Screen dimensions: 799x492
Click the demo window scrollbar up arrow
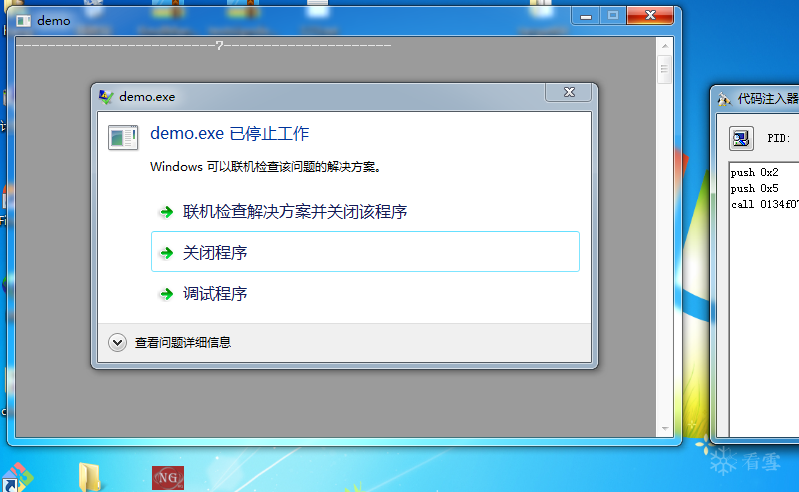click(x=664, y=46)
